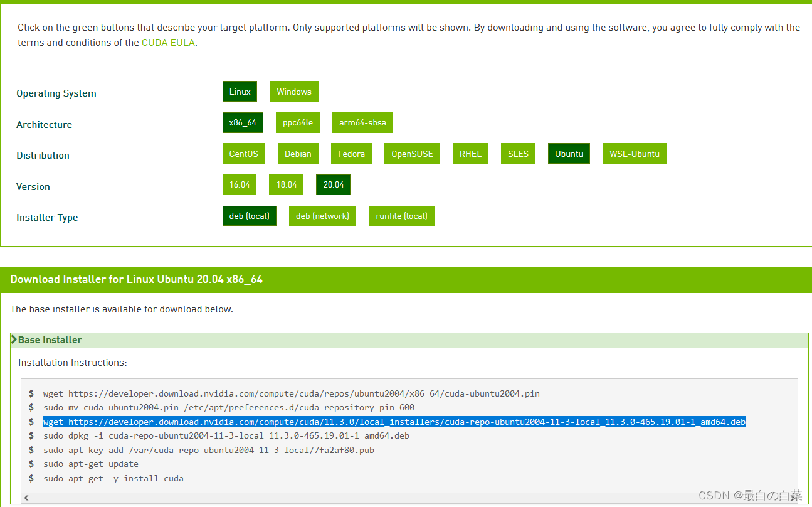This screenshot has width=812, height=507.
Task: Click the Operating System row label
Action: tap(56, 93)
